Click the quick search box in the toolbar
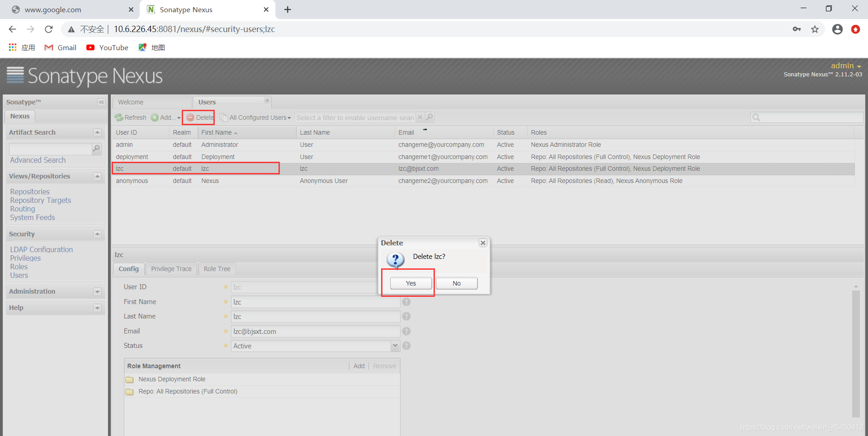The height and width of the screenshot is (436, 868). [x=807, y=117]
